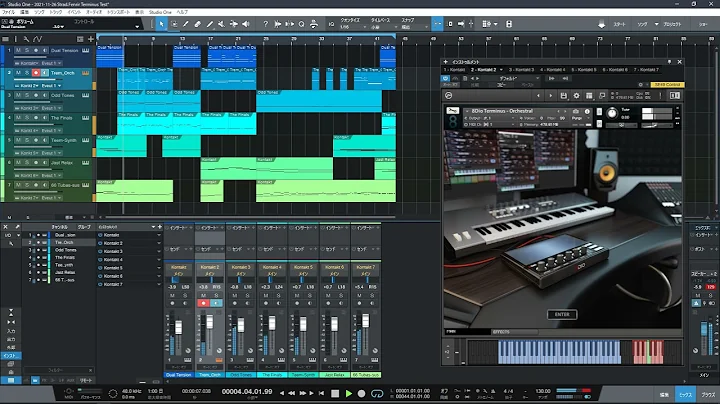Mute the Dual Tension track
720x404 pixels.
(18, 50)
